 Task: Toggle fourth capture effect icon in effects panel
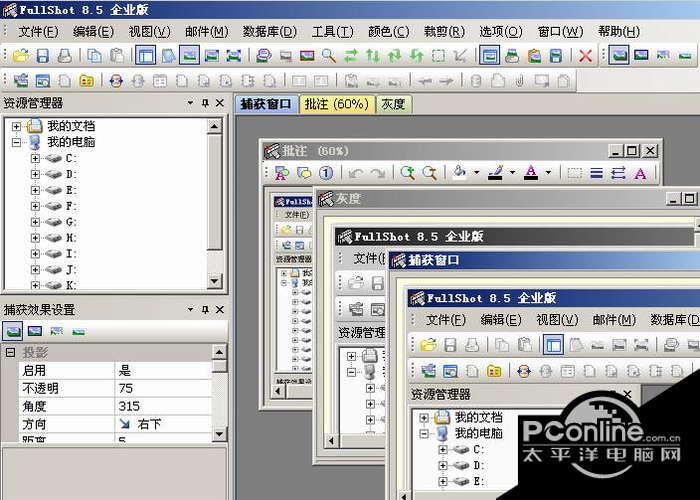[x=79, y=331]
